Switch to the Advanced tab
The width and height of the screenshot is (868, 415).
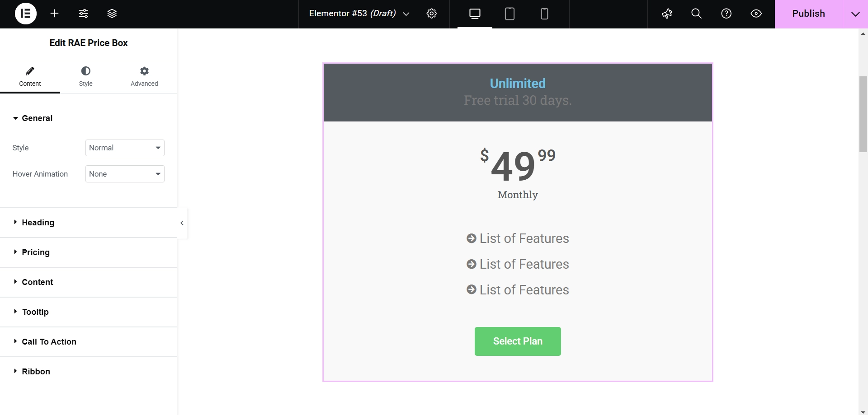[x=144, y=76]
